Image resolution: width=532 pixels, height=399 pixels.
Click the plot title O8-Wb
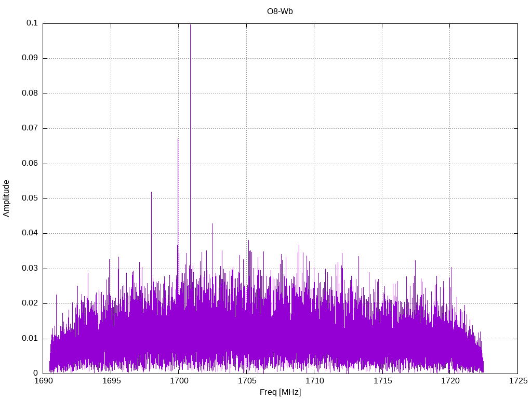280,11
